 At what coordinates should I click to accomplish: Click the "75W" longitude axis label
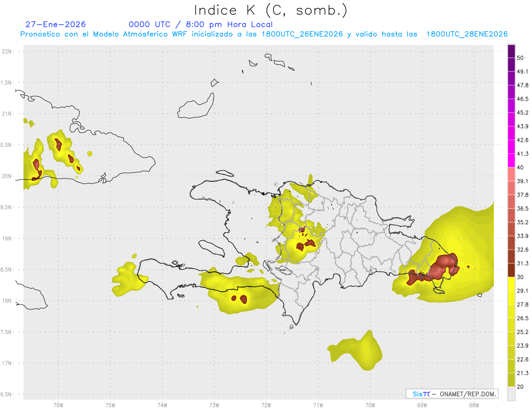(x=110, y=405)
